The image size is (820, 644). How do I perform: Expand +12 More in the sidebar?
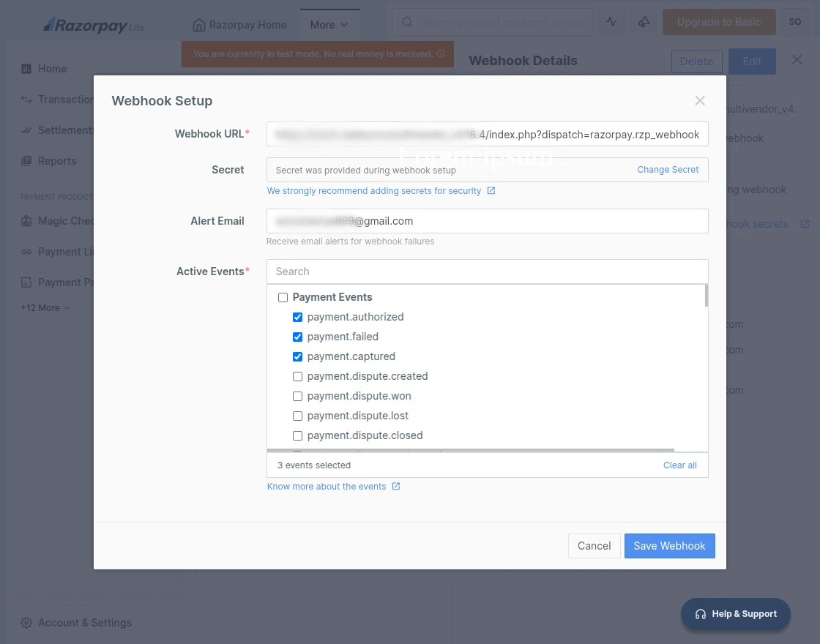click(45, 307)
